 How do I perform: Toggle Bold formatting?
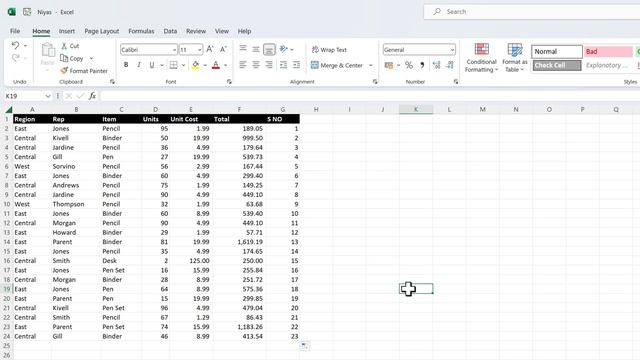click(x=126, y=65)
